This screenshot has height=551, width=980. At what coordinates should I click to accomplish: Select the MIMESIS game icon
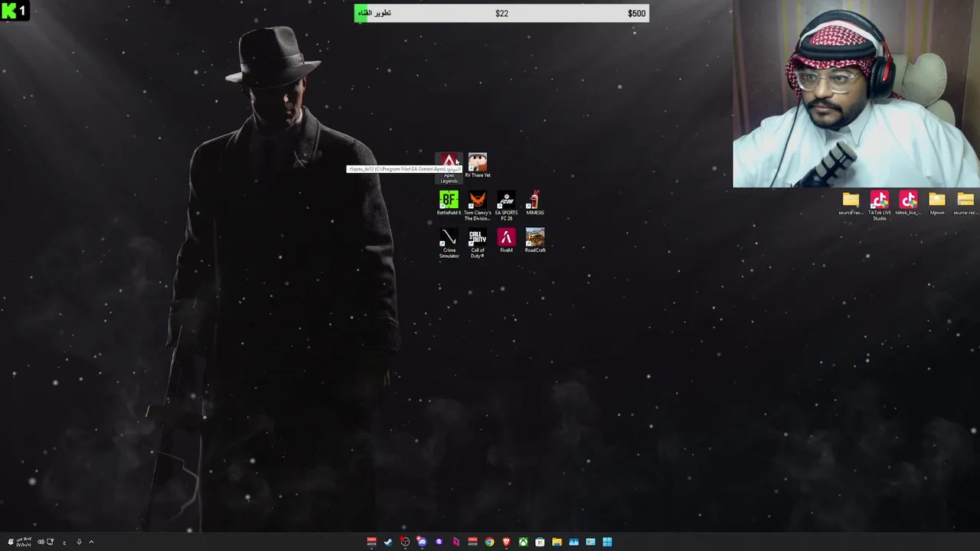tap(535, 204)
